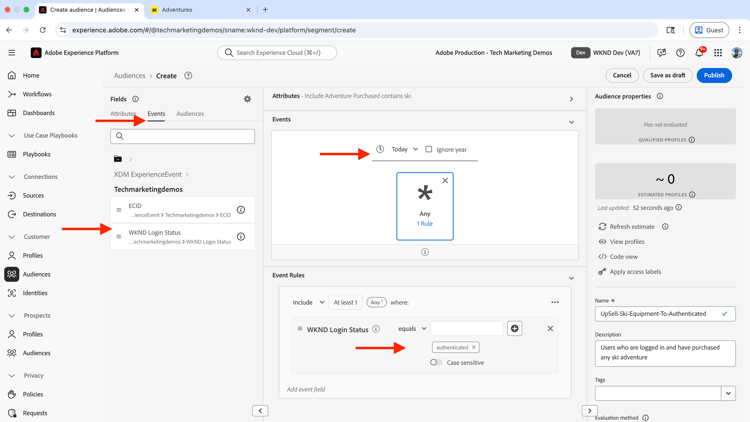750x422 pixels.
Task: Open Fields settings gear icon
Action: pos(247,99)
